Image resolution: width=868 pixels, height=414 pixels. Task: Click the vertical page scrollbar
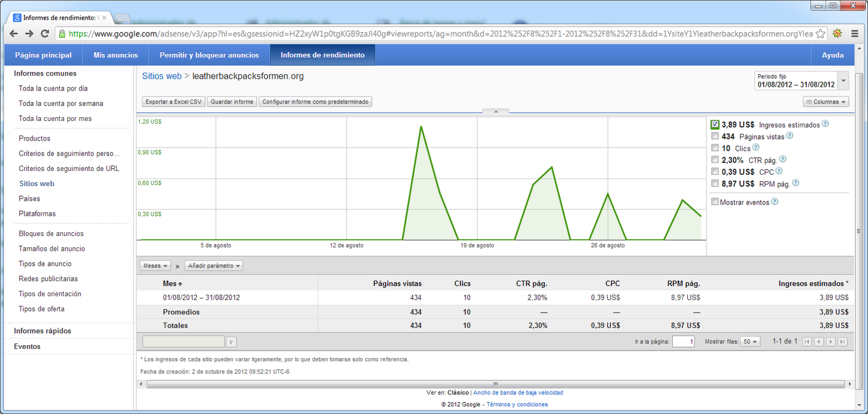(x=859, y=231)
